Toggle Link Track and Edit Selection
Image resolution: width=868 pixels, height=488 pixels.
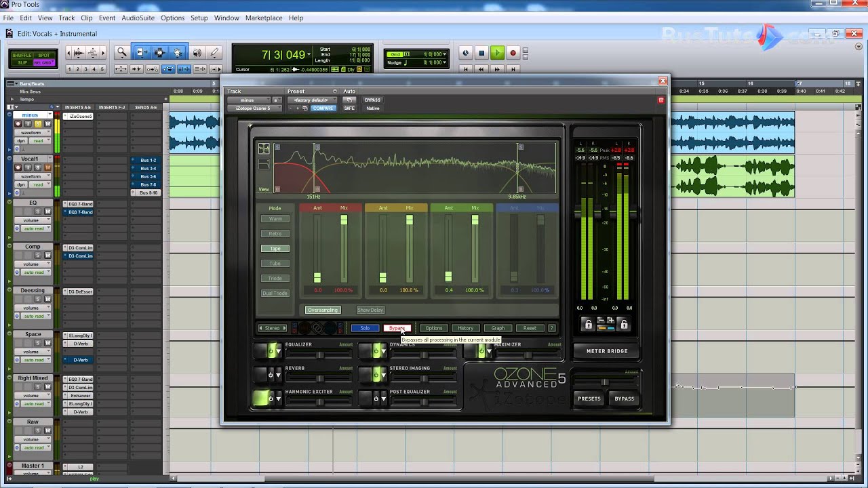[200, 69]
